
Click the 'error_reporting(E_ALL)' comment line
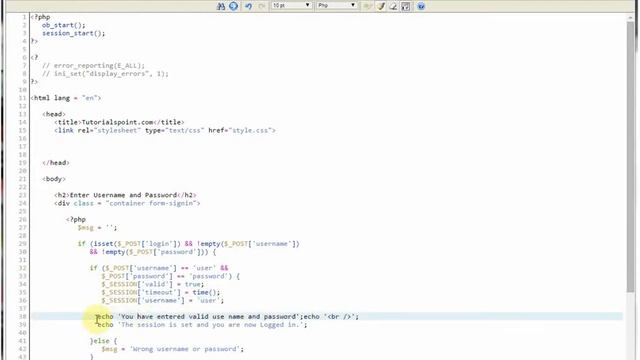point(93,65)
